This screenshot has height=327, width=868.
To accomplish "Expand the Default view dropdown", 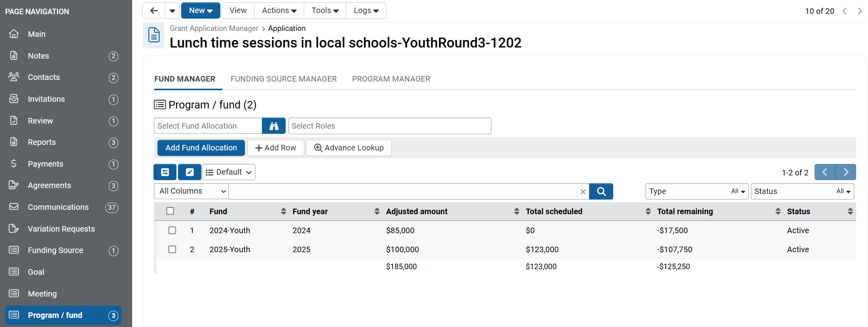I will click(x=229, y=172).
